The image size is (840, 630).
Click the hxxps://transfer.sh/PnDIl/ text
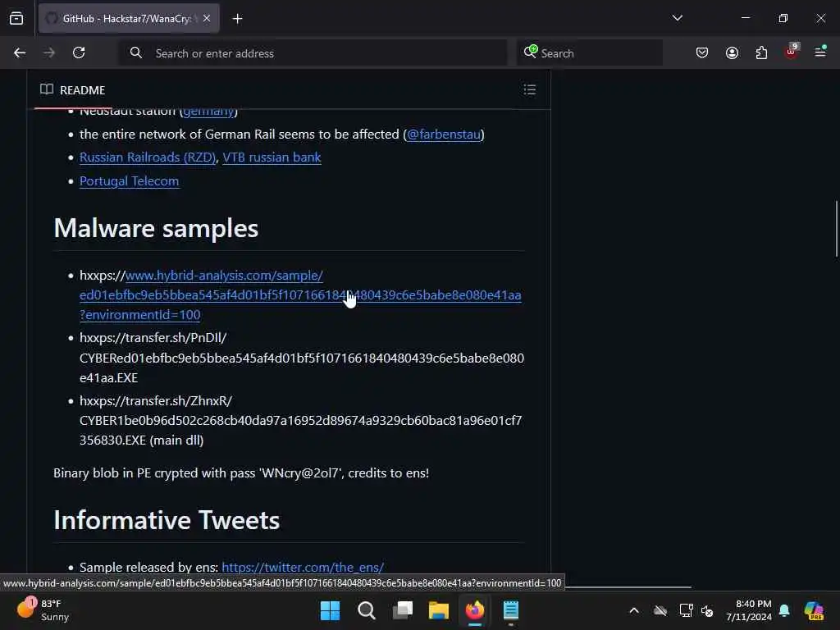[x=153, y=338]
